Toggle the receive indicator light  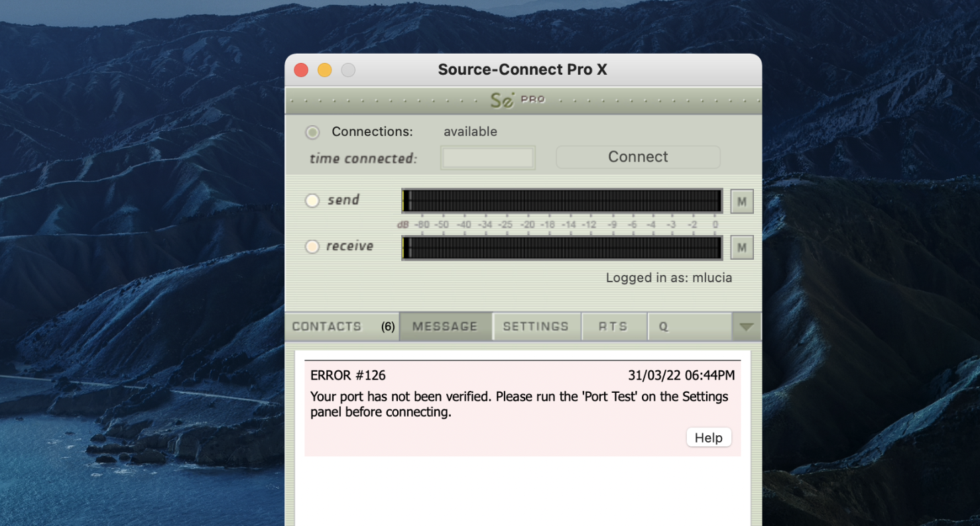coord(312,246)
